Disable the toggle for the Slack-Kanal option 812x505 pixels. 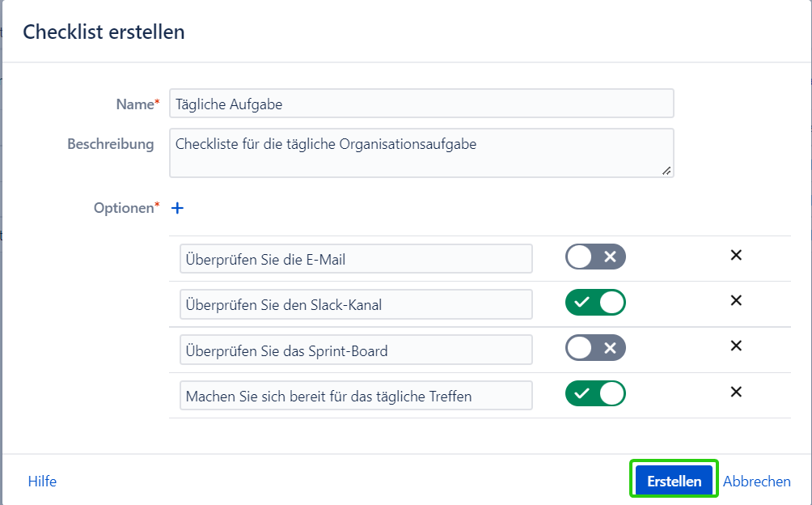[x=595, y=303]
